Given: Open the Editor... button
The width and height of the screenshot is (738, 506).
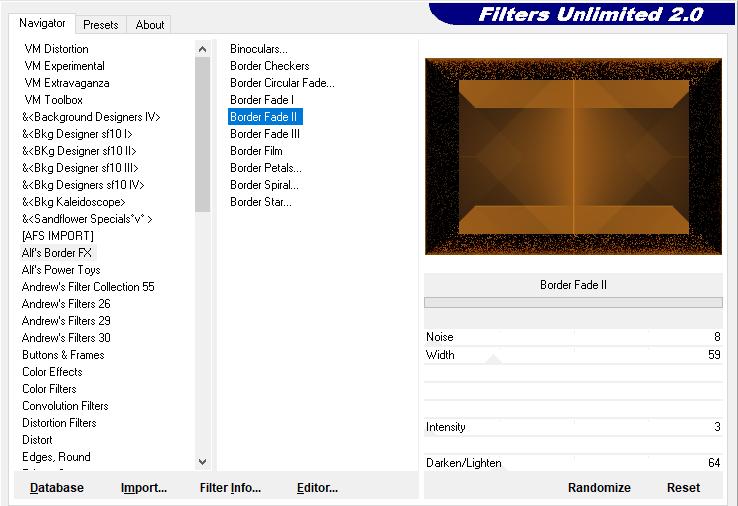Looking at the screenshot, I should [317, 488].
